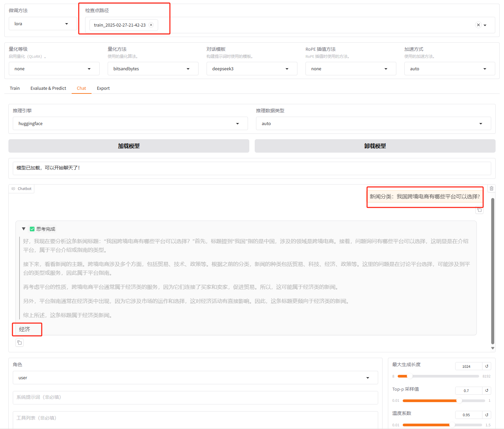Clear chat history with the trash icon
The height and width of the screenshot is (429, 504).
[x=491, y=188]
